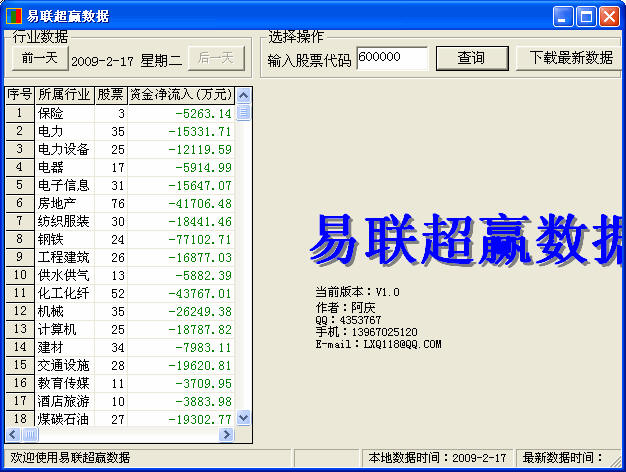Click the 下载最新数据 download button
Image resolution: width=626 pixels, height=472 pixels.
(x=571, y=58)
